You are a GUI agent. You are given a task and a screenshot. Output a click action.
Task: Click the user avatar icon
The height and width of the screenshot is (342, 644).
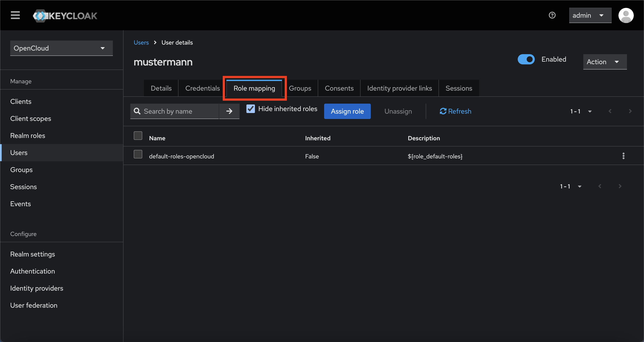point(626,15)
